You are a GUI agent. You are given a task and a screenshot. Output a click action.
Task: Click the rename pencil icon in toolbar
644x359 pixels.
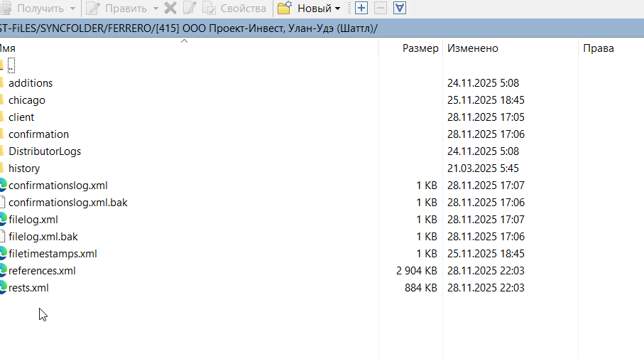[x=190, y=9]
